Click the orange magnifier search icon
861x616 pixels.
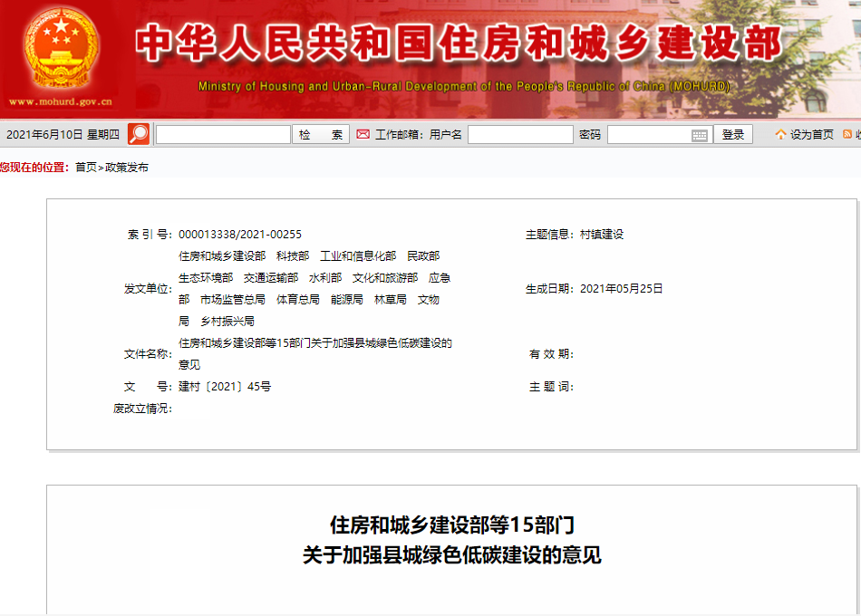pos(139,134)
